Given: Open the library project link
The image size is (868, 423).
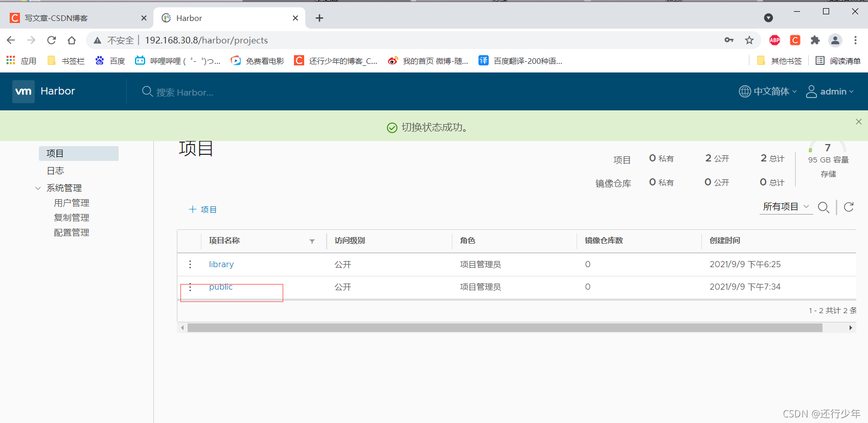Looking at the screenshot, I should (x=221, y=264).
